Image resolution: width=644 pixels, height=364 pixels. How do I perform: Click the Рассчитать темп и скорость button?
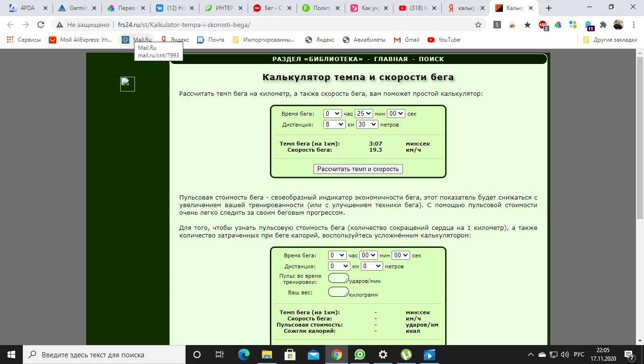pos(358,169)
